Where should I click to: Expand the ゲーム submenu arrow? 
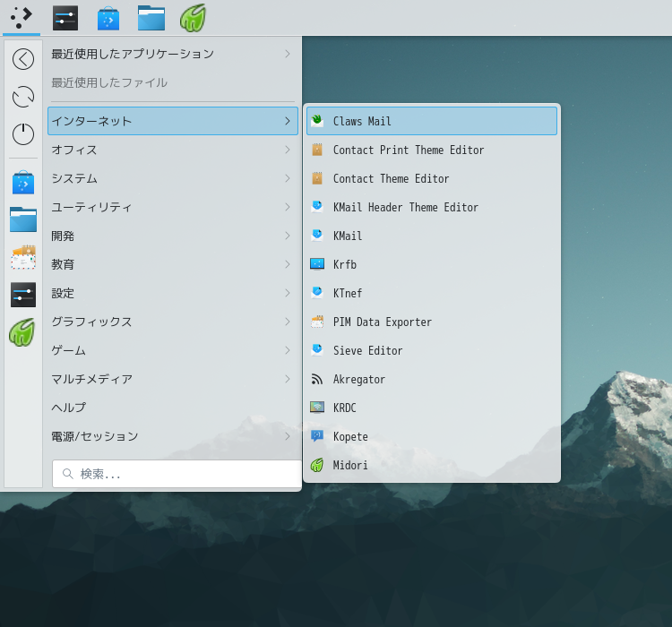click(288, 350)
